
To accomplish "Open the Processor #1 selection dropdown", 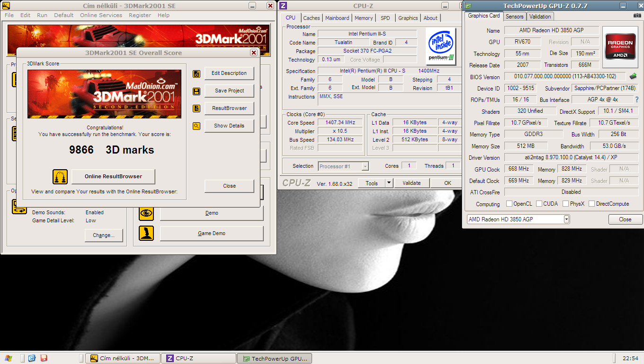I will pos(365,166).
